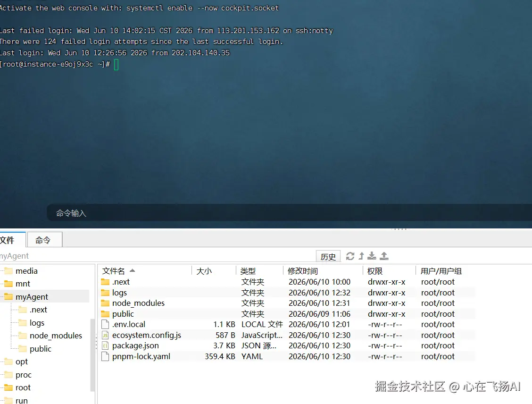Sort by 文件名 column header
Image resolution: width=532 pixels, height=404 pixels.
pos(146,271)
